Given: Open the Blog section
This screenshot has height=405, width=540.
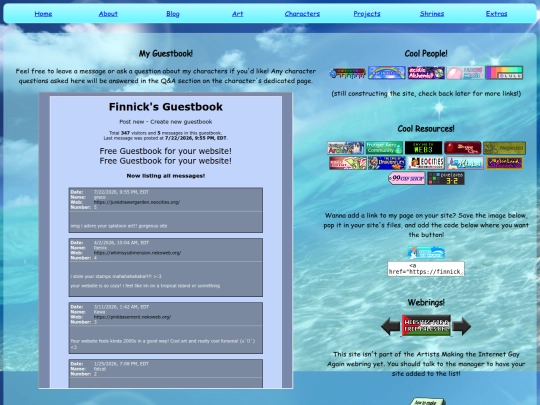Looking at the screenshot, I should coord(173,14).
